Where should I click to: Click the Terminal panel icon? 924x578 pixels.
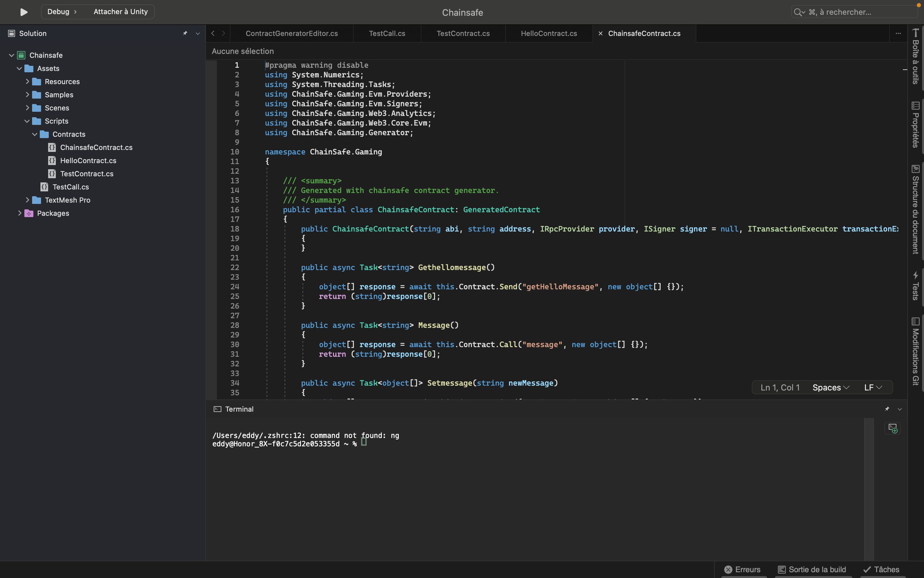[x=217, y=409]
